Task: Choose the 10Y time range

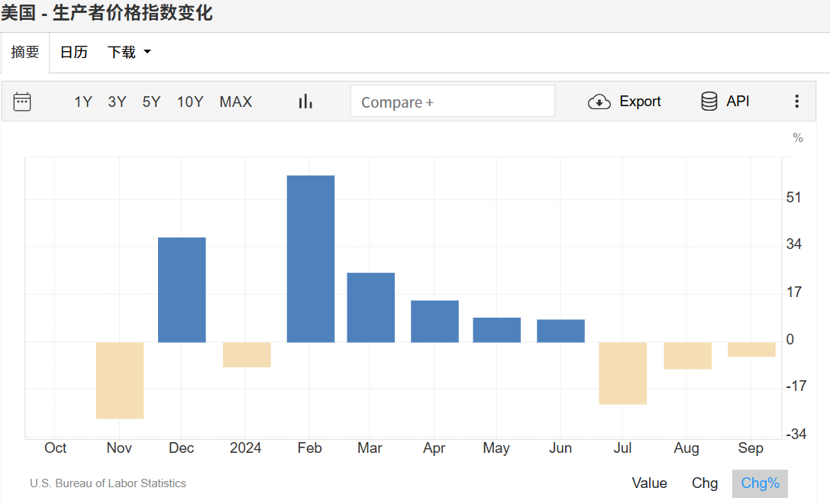Action: (190, 102)
